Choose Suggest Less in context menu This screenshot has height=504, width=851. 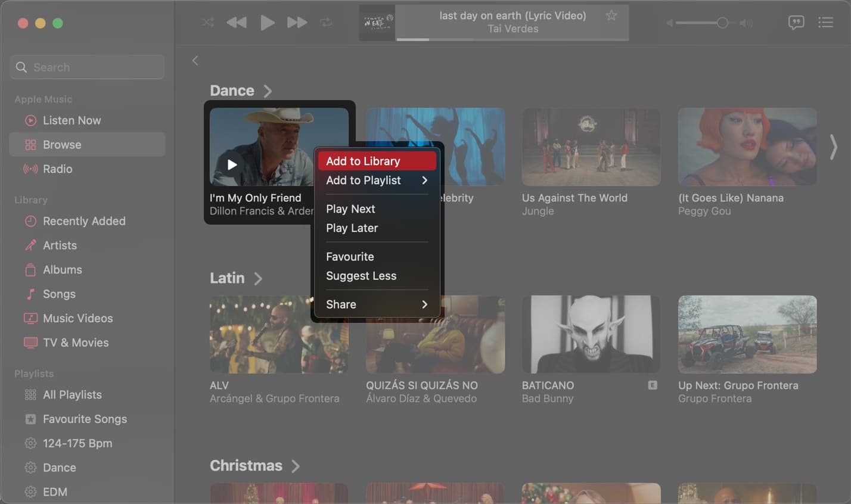(x=377, y=276)
